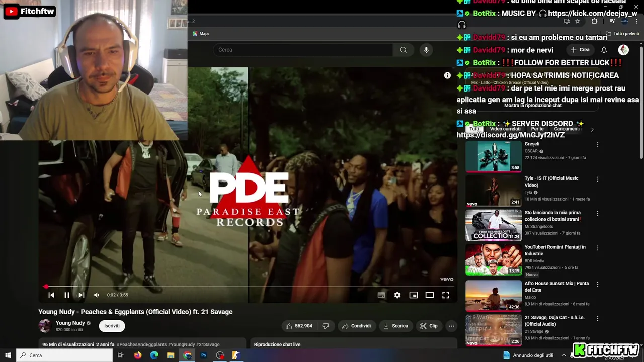Open Chrome three-dot menu
644x362 pixels.
pos(637,21)
